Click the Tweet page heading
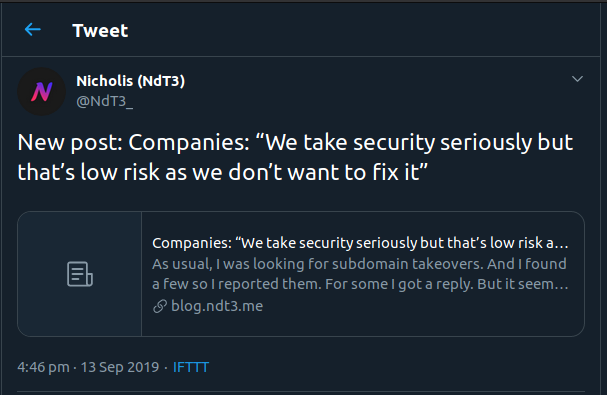Screen dimensions: 607x395 (x=100, y=31)
